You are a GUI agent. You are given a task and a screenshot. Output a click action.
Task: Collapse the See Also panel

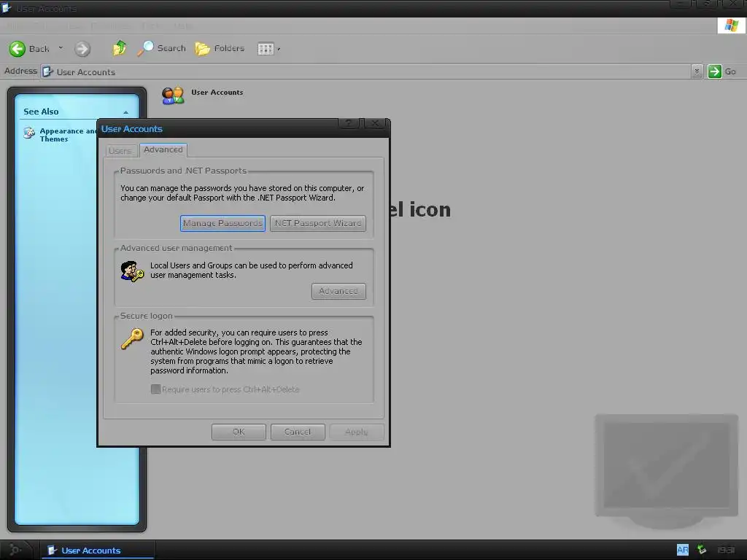125,112
